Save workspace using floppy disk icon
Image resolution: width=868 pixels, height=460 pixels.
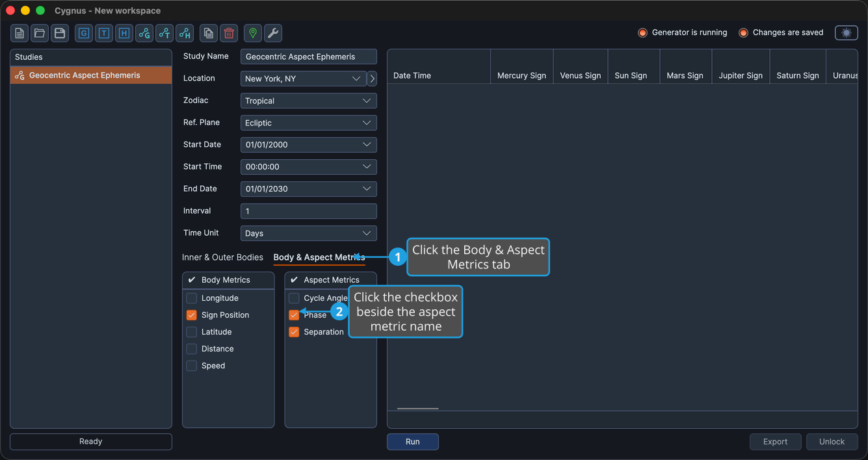pyautogui.click(x=60, y=33)
